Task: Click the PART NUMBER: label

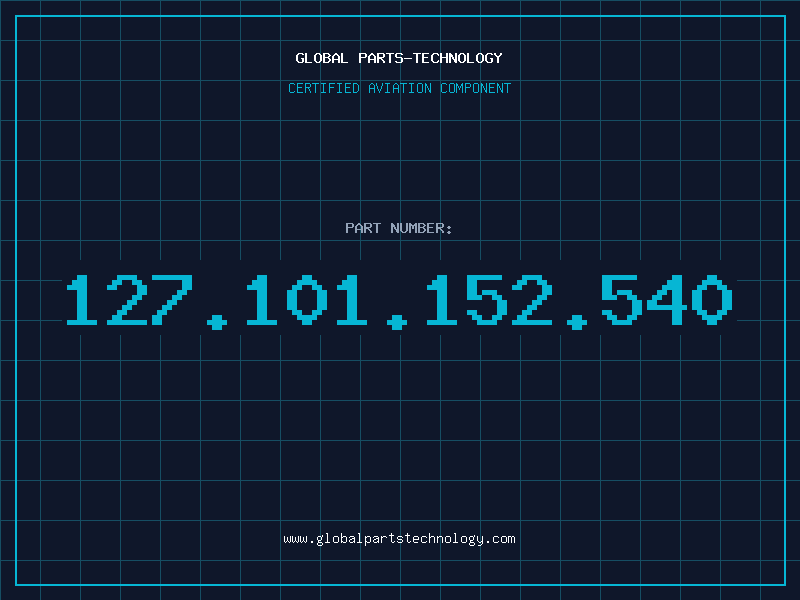Action: click(398, 228)
